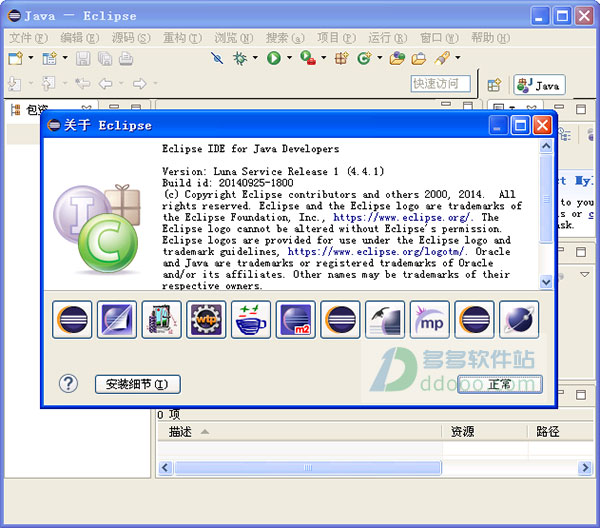Click the Search flashlight icon

[442, 59]
